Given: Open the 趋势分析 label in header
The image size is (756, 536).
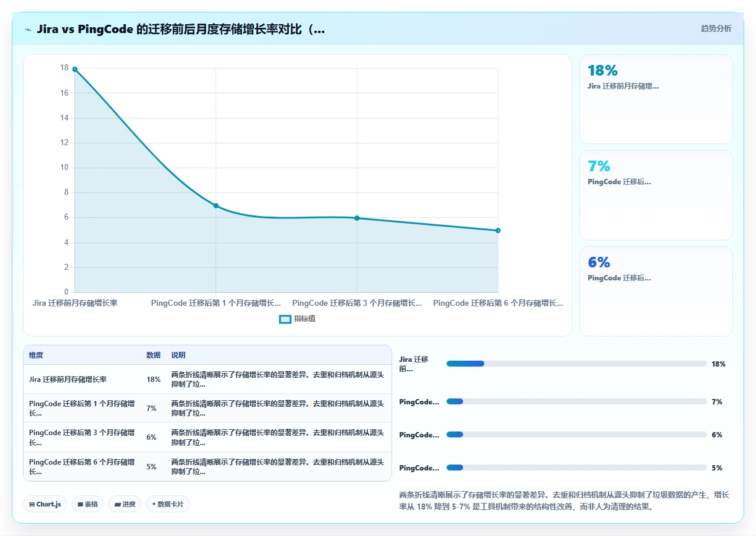Looking at the screenshot, I should click(x=716, y=28).
